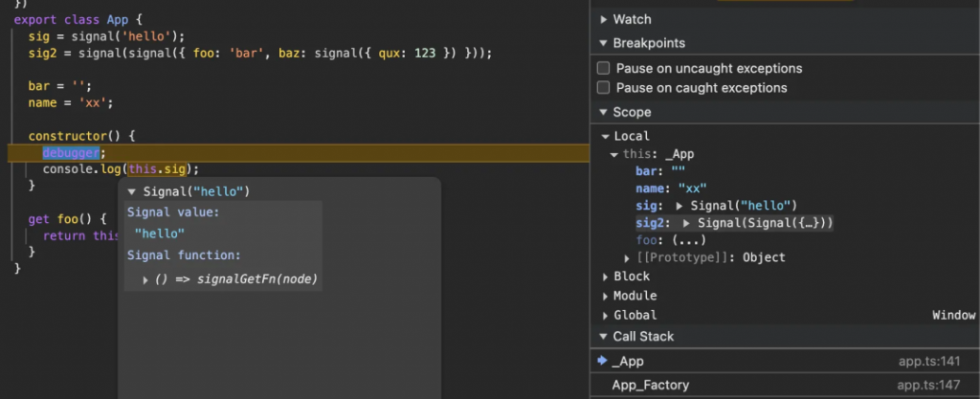Expand the [[Prototype]] Object arrow

click(x=627, y=257)
